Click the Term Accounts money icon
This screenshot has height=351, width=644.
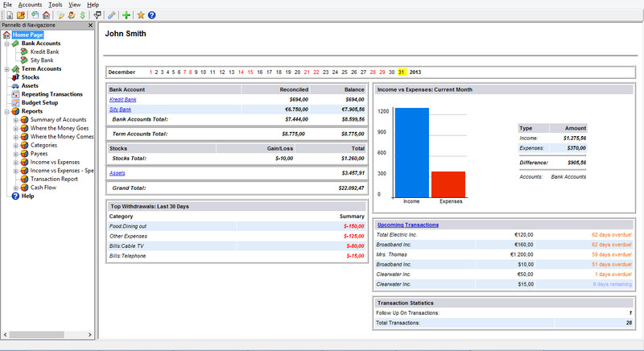click(x=15, y=69)
